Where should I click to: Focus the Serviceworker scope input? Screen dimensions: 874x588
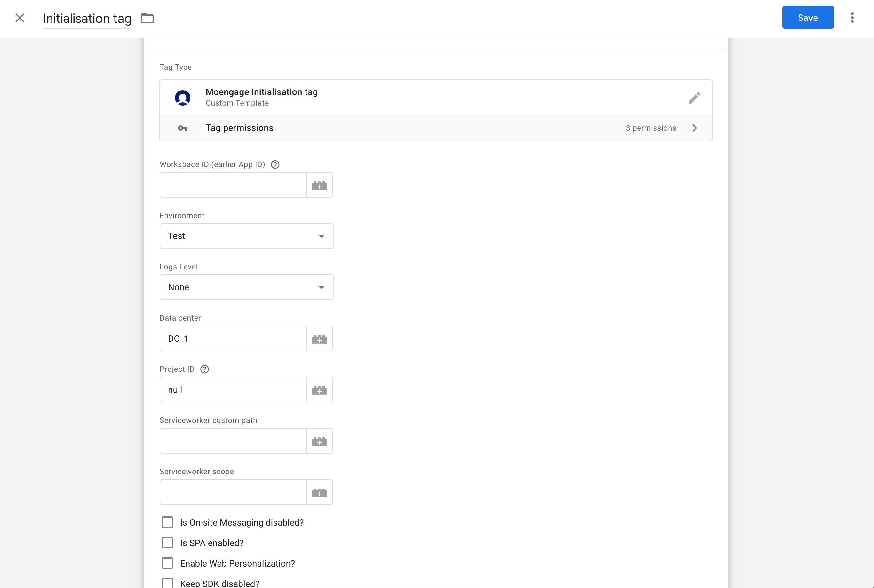pyautogui.click(x=233, y=492)
